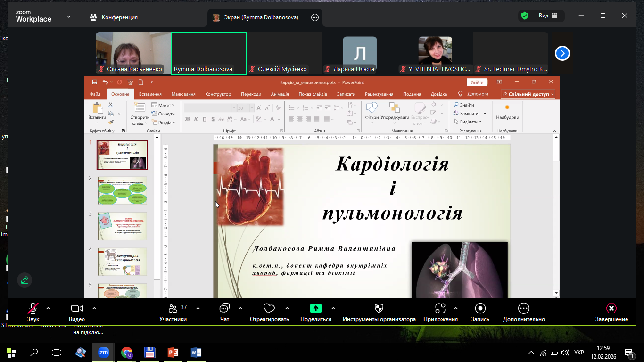The height and width of the screenshot is (362, 644).
Task: Click the green encryption shield icon
Action: [524, 16]
